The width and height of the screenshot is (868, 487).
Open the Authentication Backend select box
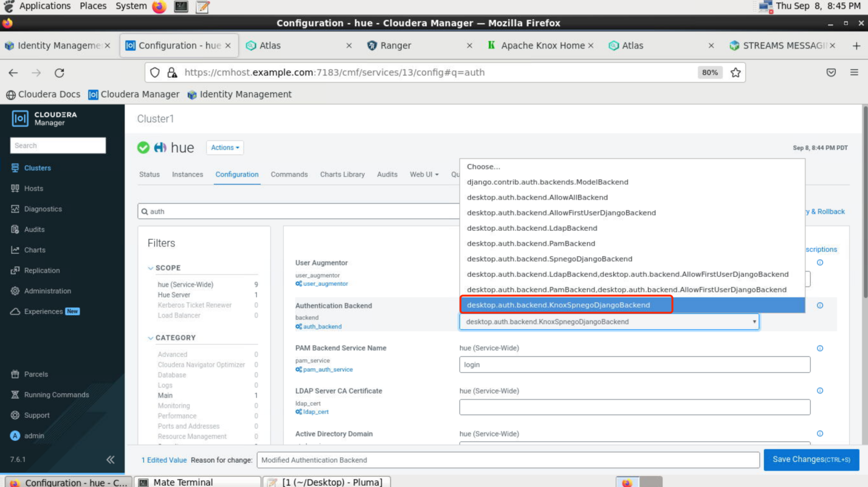coord(609,322)
